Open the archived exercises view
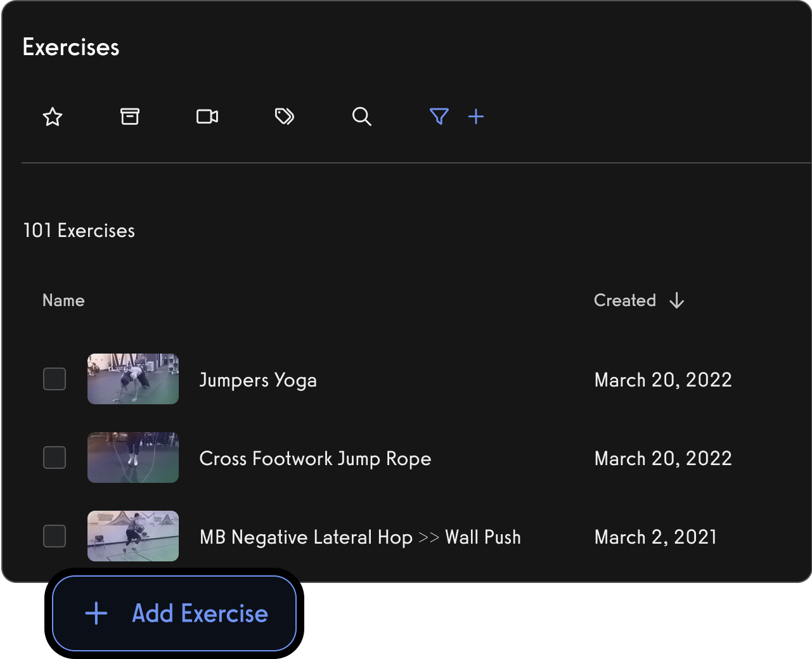This screenshot has height=659, width=812. [x=130, y=117]
